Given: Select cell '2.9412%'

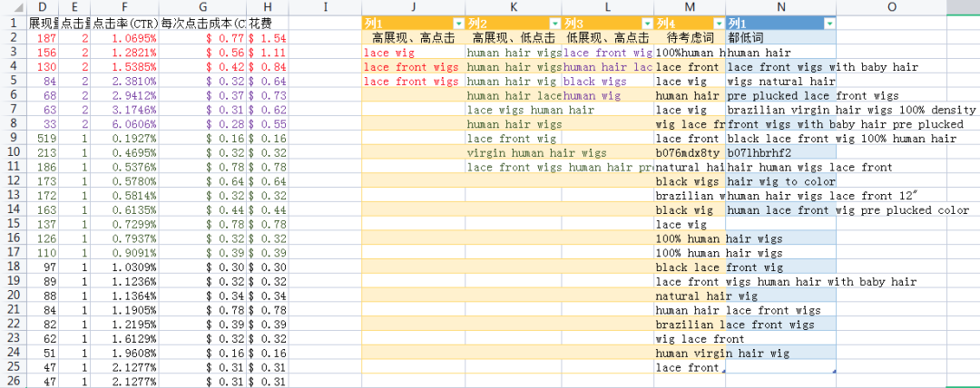Looking at the screenshot, I should point(125,95).
